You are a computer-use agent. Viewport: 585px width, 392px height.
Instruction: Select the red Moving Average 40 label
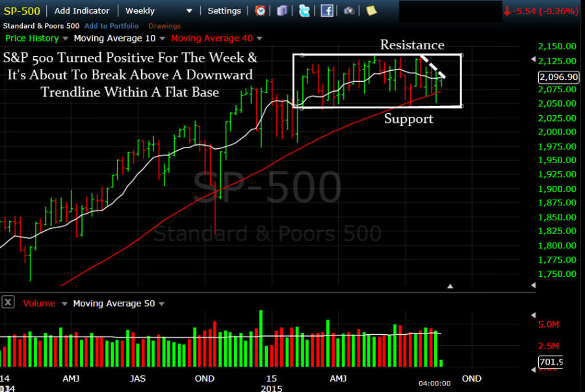coord(211,38)
